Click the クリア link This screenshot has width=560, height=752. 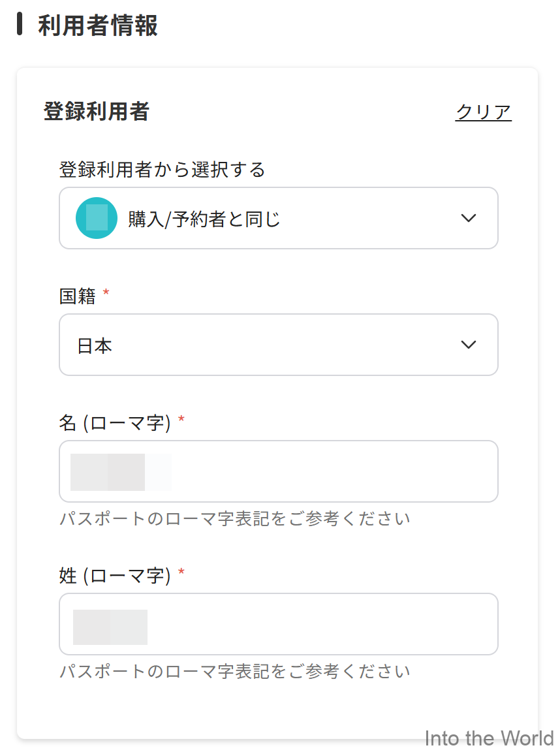483,111
